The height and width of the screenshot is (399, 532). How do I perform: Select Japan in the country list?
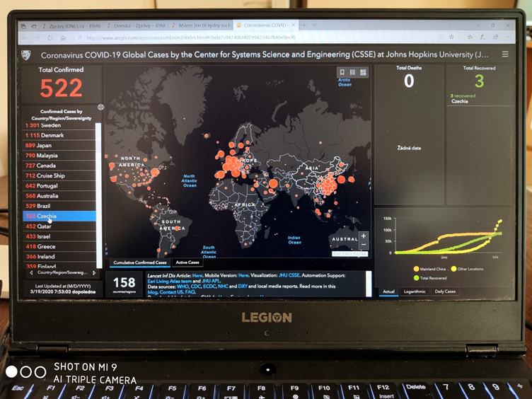point(59,146)
